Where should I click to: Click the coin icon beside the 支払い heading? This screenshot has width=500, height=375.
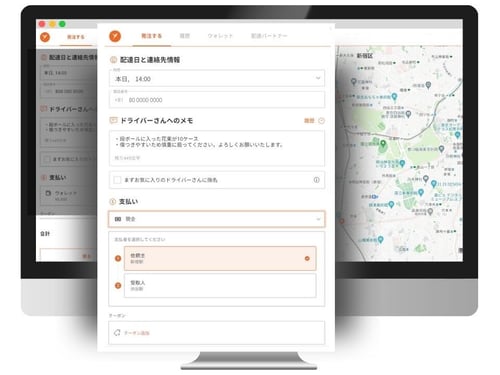click(x=113, y=201)
